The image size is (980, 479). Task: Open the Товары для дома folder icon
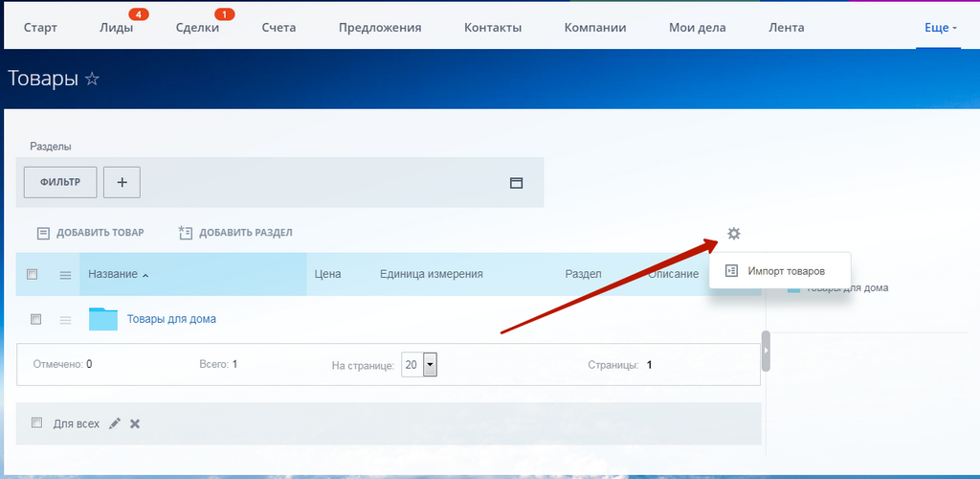click(x=103, y=318)
